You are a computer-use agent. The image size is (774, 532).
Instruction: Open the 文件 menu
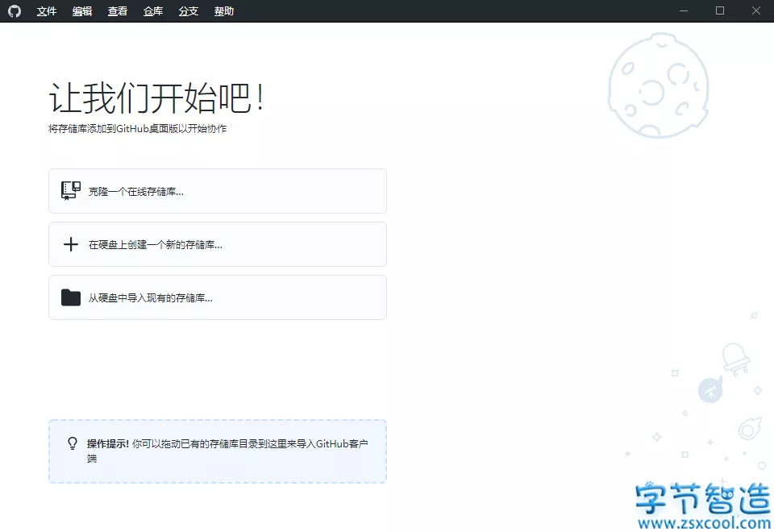point(47,10)
